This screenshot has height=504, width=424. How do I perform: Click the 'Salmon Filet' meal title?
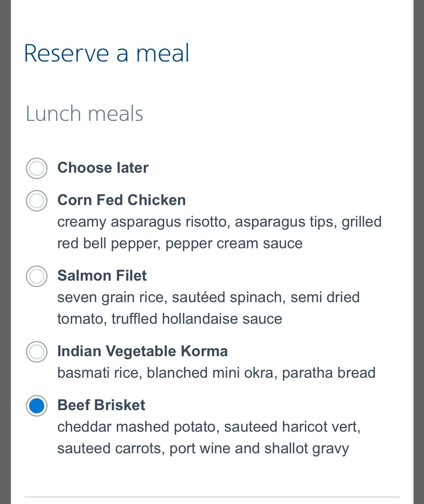(102, 276)
